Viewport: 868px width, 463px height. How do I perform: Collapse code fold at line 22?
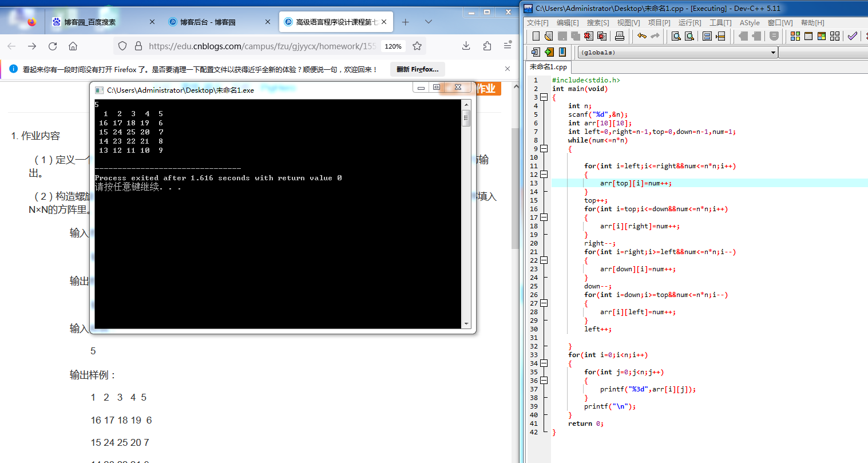pyautogui.click(x=544, y=260)
